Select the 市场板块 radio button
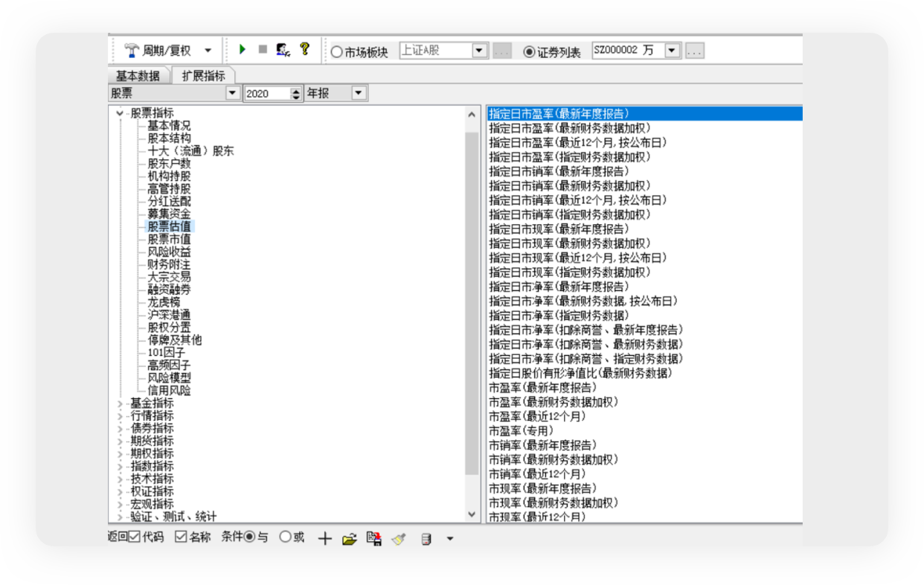The width and height of the screenshot is (924, 585). pyautogui.click(x=336, y=52)
